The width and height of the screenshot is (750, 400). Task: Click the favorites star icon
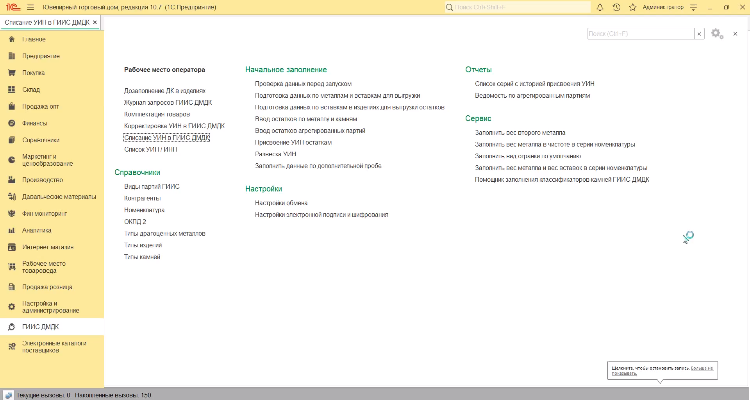tap(633, 6)
